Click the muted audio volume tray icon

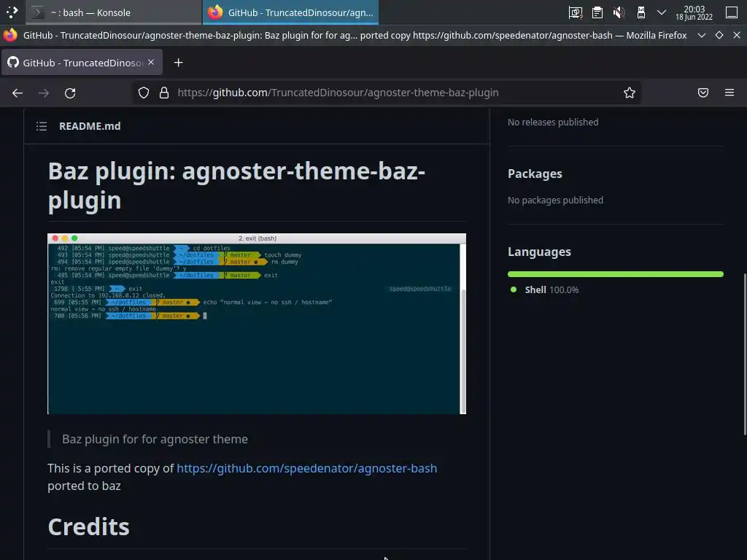(619, 12)
